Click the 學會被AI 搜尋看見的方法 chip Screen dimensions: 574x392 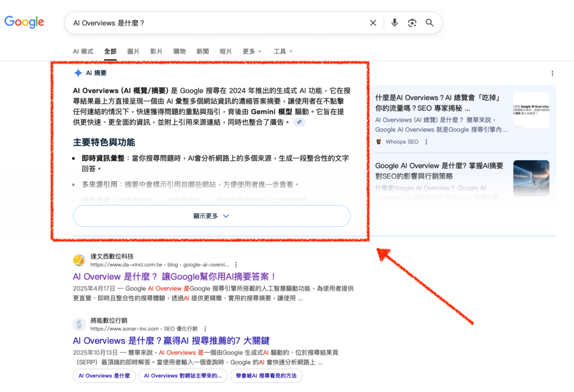[x=266, y=376]
